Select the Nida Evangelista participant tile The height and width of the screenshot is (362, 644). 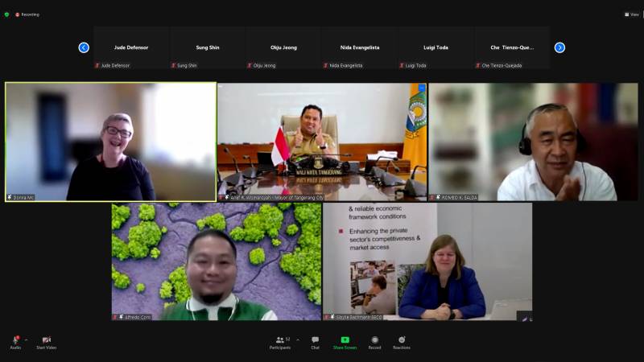click(360, 48)
